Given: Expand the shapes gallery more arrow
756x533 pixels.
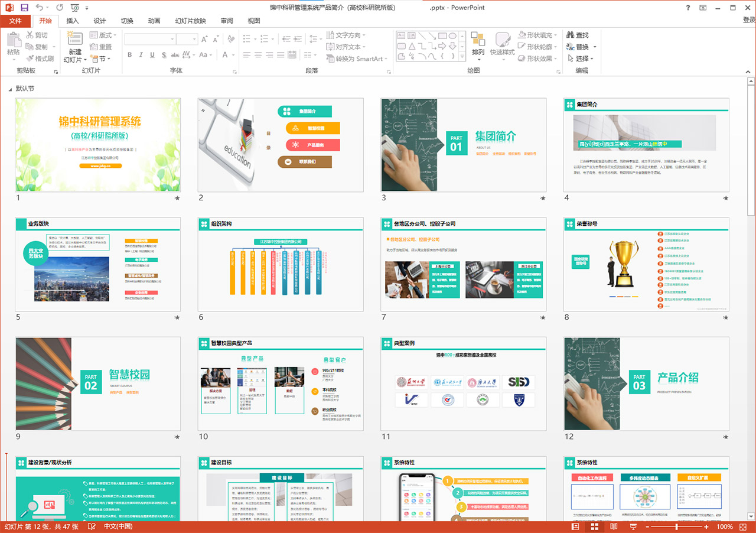Looking at the screenshot, I should click(461, 57).
